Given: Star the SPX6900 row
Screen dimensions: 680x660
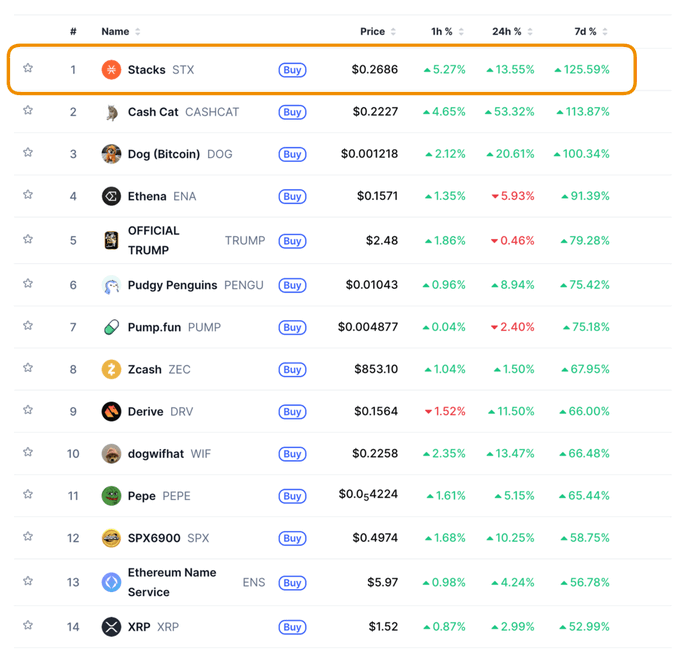Looking at the screenshot, I should point(28,536).
